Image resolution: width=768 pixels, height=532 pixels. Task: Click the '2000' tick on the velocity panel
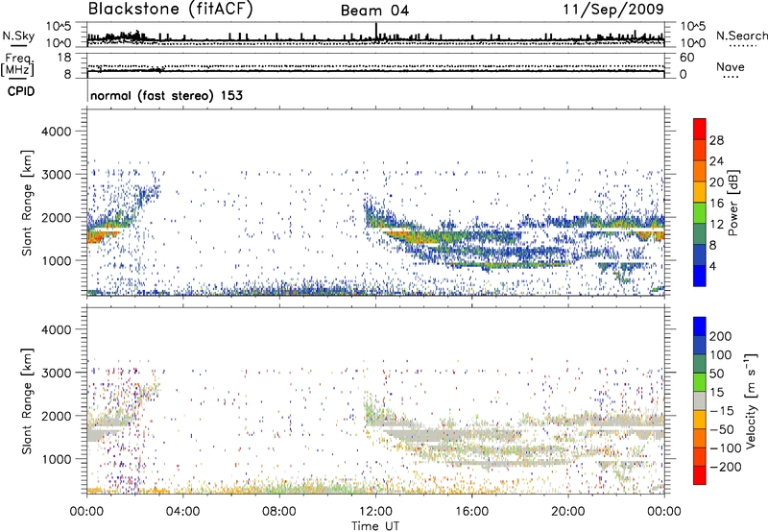(x=57, y=416)
